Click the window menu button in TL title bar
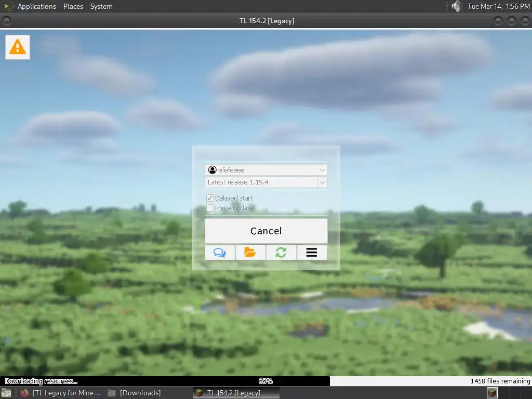This screenshot has width=532, height=399. coord(6,21)
